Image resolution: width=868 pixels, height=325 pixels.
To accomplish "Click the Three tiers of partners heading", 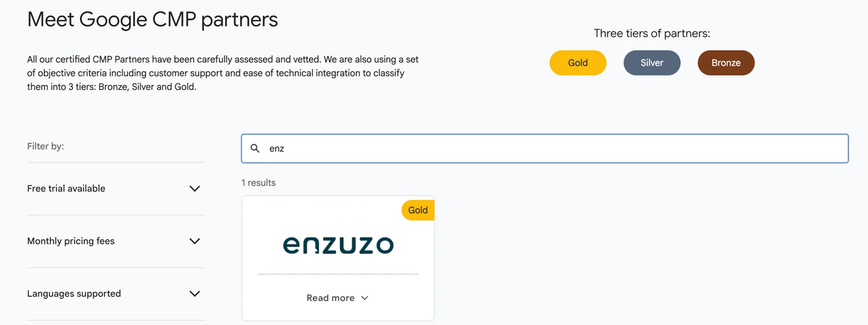I will 652,33.
